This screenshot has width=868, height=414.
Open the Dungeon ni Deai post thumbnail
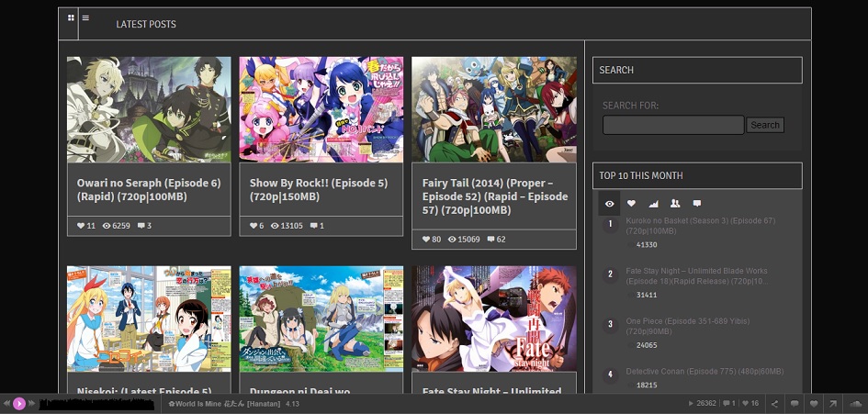click(321, 319)
